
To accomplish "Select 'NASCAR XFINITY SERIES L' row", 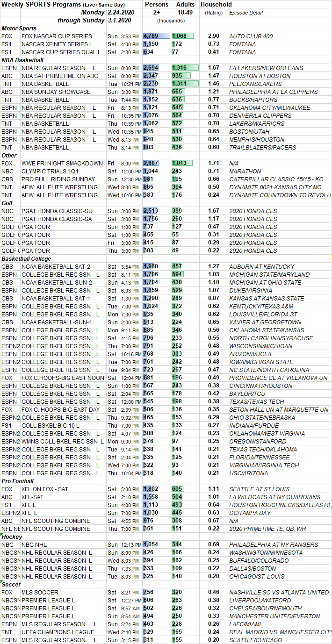I will 166,44.
